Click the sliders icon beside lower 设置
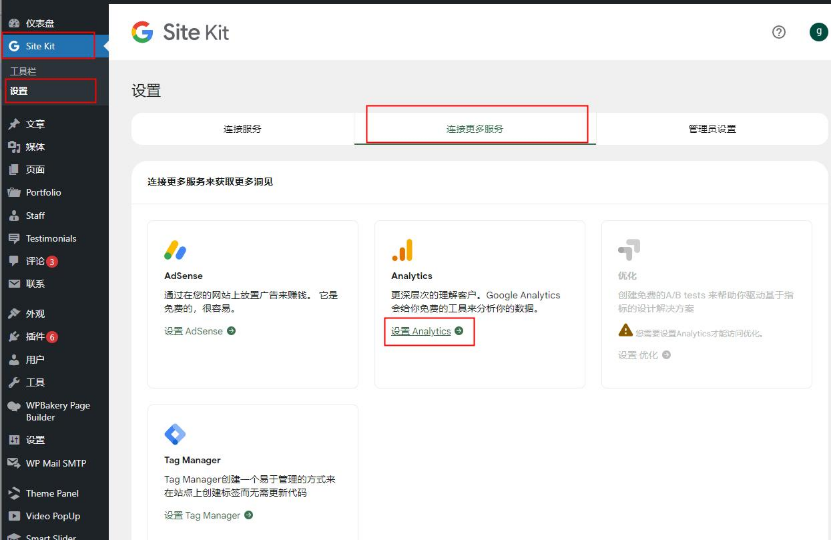Screen dimensions: 831x540 (x=14, y=440)
